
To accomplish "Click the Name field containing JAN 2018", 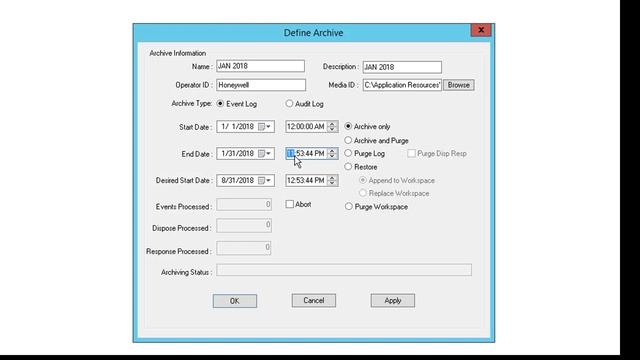I will click(x=260, y=66).
